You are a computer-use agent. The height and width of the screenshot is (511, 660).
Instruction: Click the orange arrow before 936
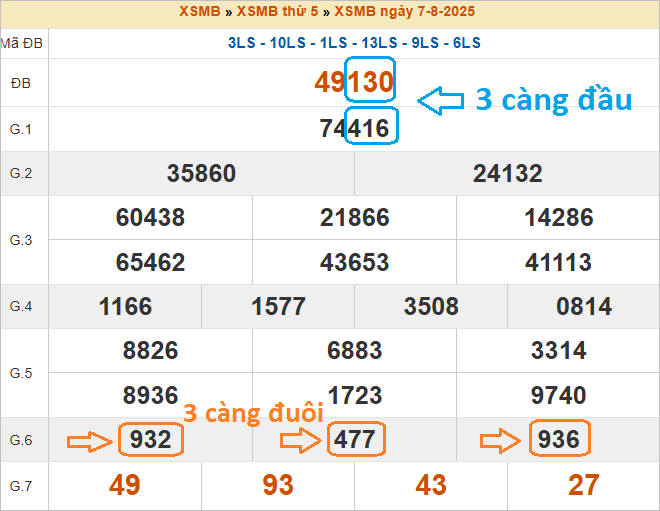(x=503, y=440)
